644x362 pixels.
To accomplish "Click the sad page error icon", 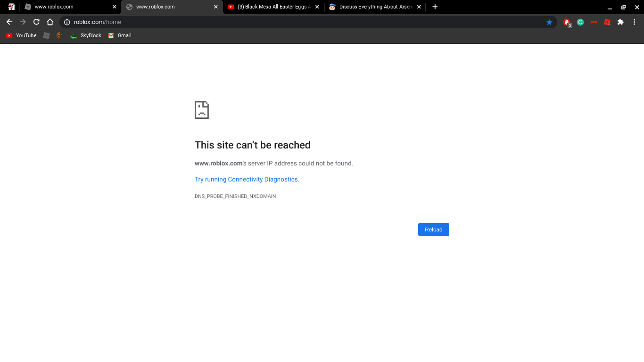I will tap(202, 110).
